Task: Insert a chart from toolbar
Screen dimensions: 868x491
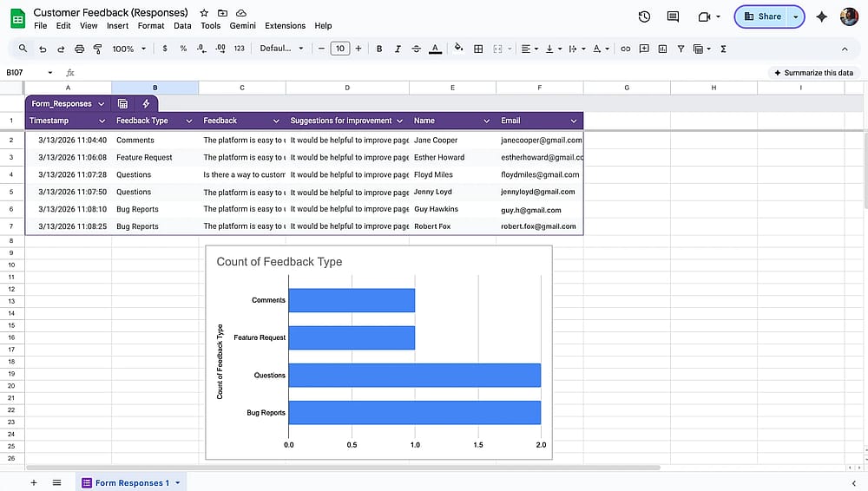Action: (662, 49)
